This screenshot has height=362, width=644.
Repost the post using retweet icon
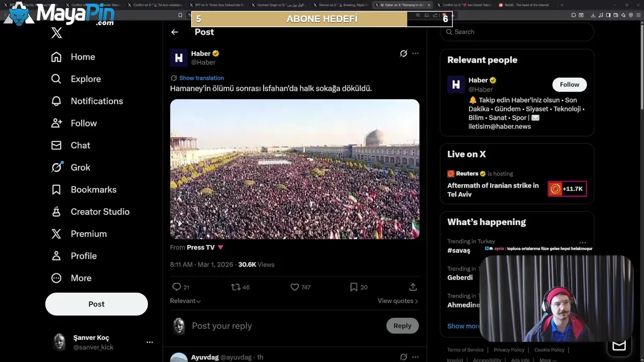point(235,287)
